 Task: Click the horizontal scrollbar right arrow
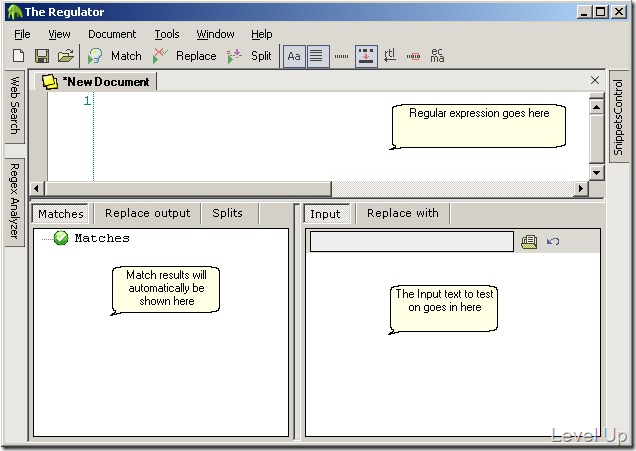pyautogui.click(x=581, y=188)
